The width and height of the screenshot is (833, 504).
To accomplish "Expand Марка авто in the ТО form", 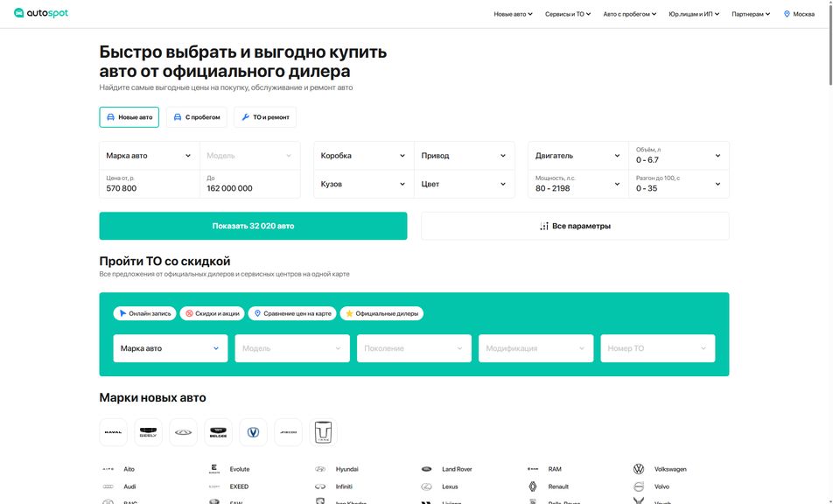I will tap(171, 348).
